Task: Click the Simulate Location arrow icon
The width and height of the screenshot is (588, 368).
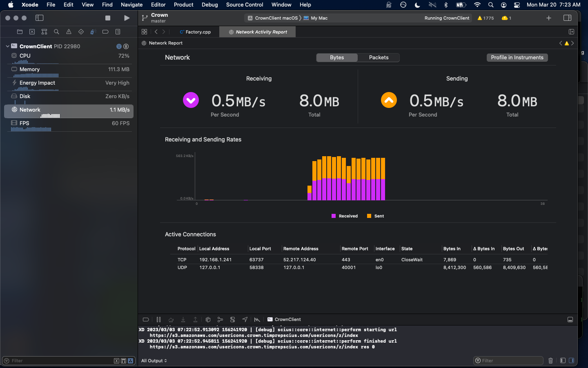Action: [245, 320]
